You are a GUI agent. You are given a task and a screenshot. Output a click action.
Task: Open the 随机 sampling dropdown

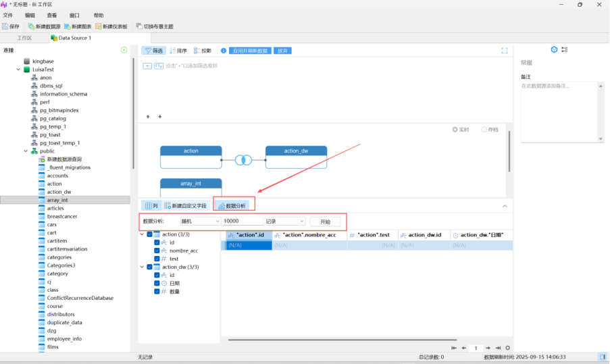point(199,221)
